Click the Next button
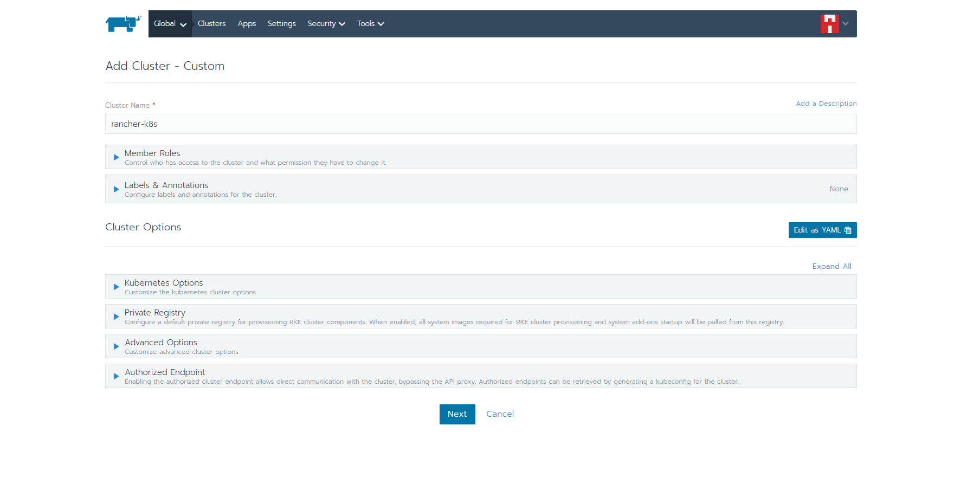Image resolution: width=980 pixels, height=484 pixels. (457, 414)
